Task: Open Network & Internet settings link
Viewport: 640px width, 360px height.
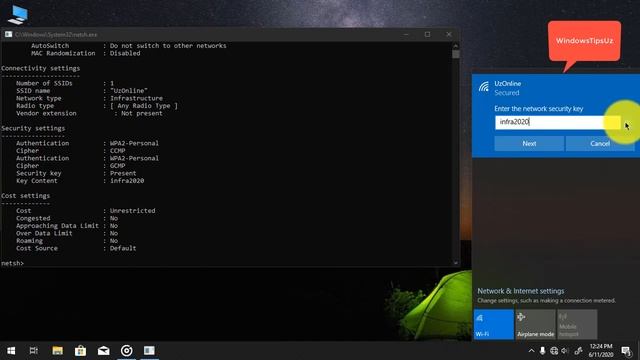Action: [520, 291]
